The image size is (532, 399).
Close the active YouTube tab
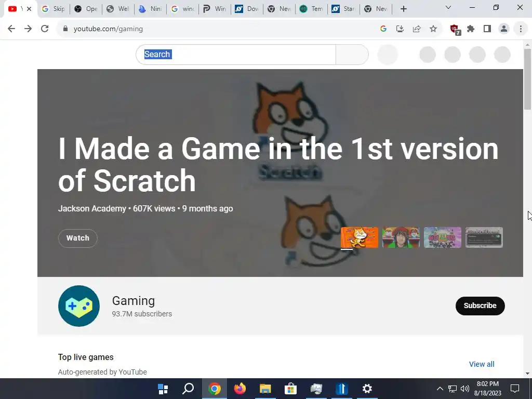pyautogui.click(x=29, y=9)
